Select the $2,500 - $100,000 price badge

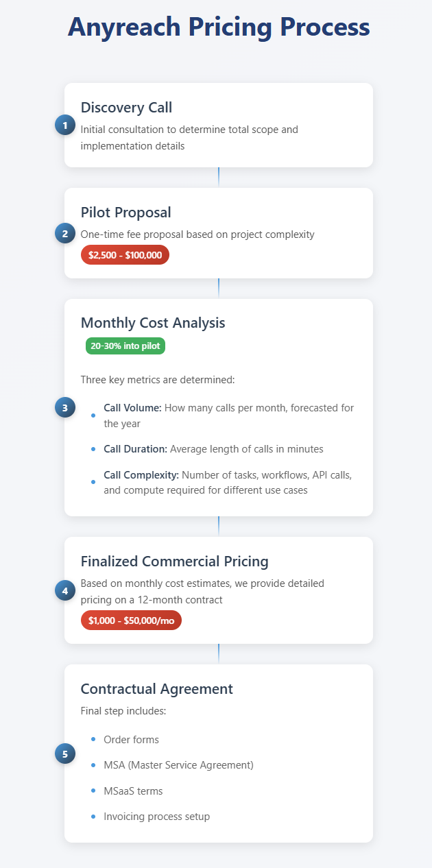(125, 254)
